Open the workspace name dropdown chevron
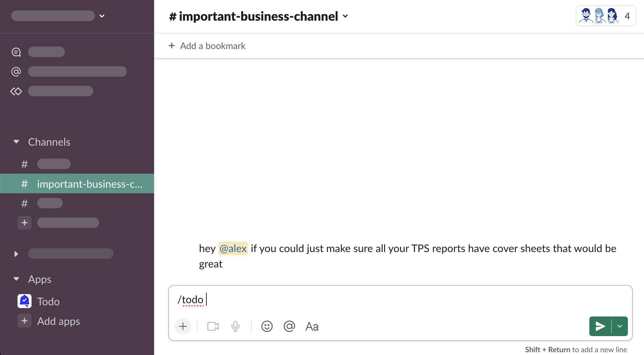This screenshot has width=644, height=355. coord(102,16)
